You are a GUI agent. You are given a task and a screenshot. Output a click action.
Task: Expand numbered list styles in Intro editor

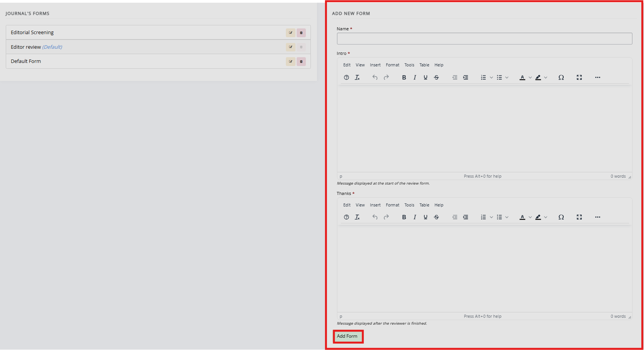491,78
